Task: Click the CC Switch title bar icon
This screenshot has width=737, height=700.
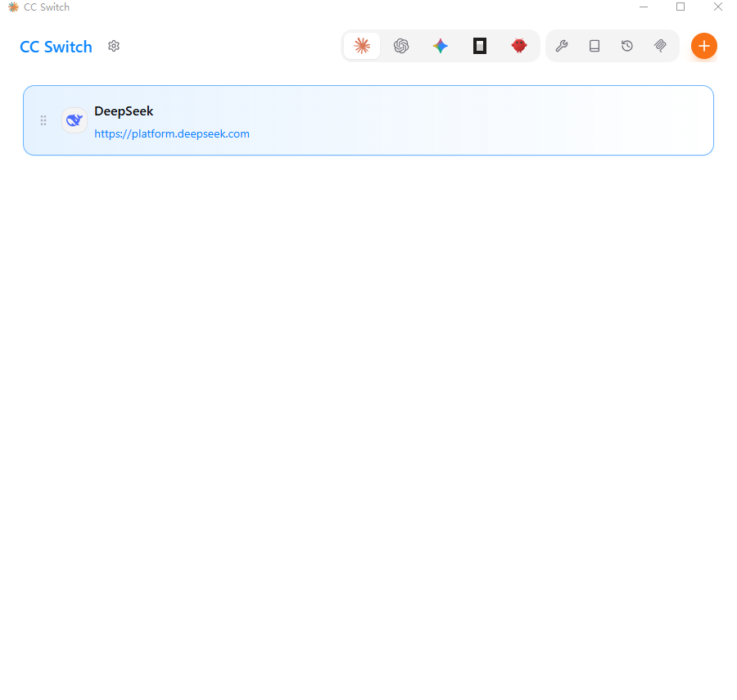Action: coord(14,7)
